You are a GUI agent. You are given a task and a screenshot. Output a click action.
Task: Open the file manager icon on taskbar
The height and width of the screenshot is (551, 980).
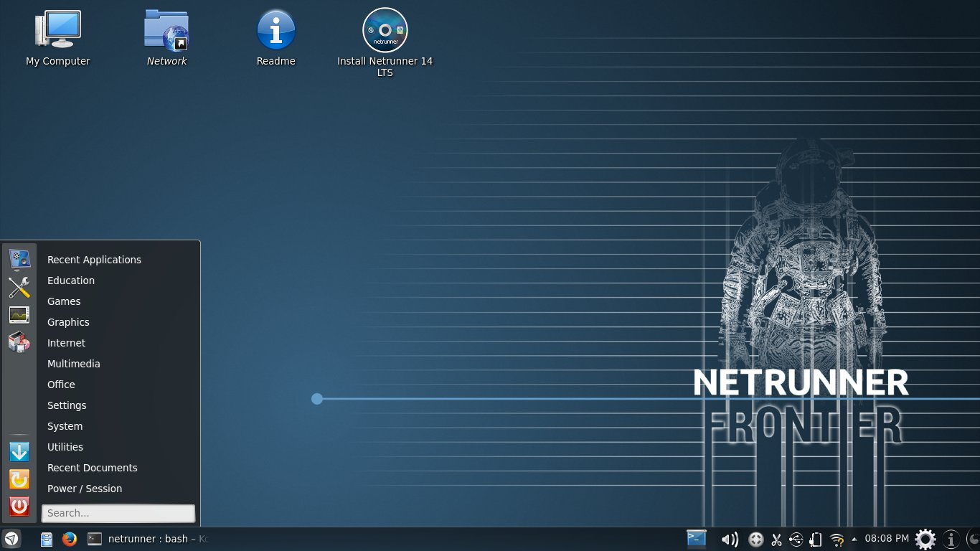tap(47, 540)
